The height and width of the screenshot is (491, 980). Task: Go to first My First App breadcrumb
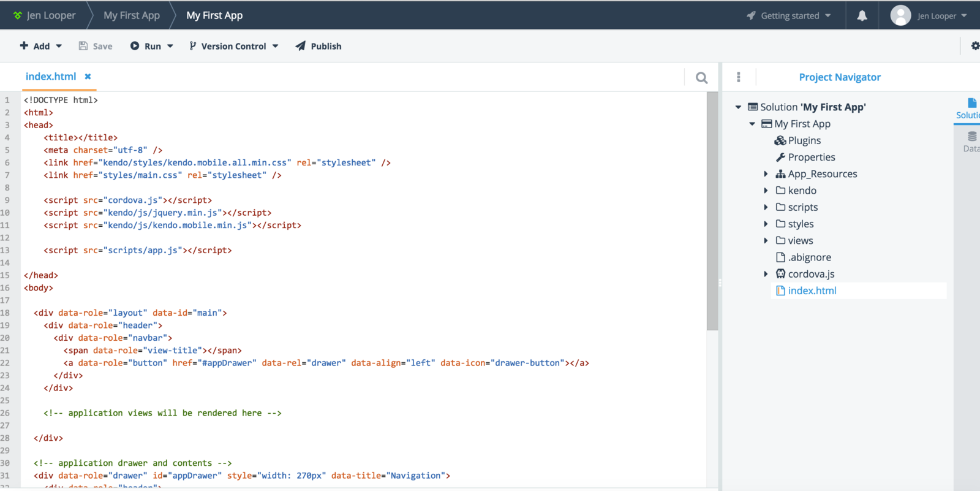[132, 15]
